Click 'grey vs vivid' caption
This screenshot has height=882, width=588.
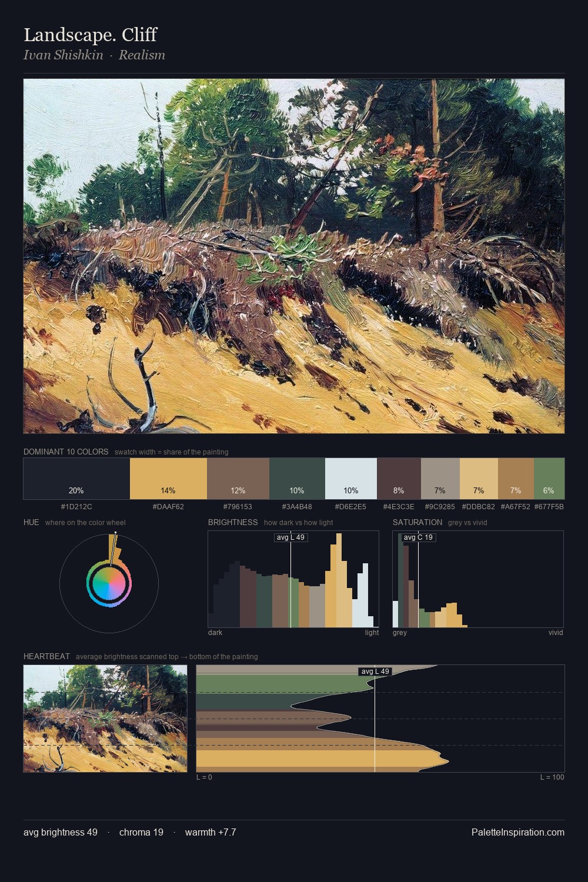click(x=467, y=523)
